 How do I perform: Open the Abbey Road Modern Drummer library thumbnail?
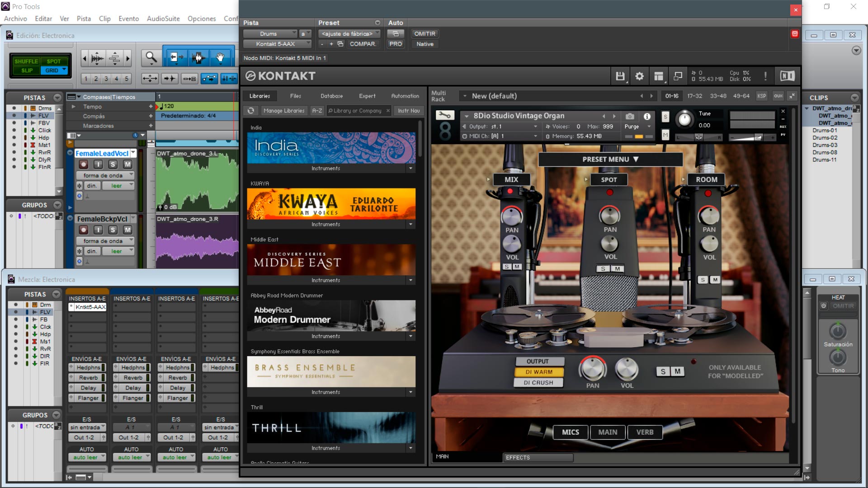(331, 316)
